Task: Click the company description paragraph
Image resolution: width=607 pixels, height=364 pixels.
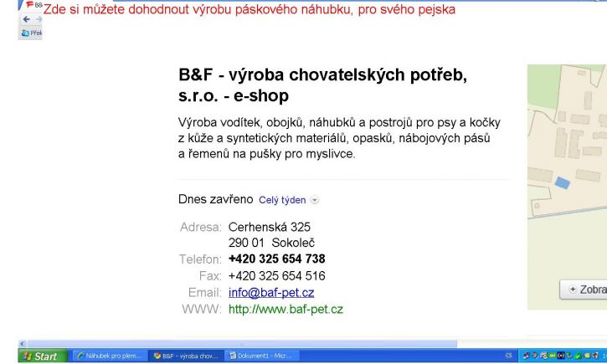Action: coord(340,138)
